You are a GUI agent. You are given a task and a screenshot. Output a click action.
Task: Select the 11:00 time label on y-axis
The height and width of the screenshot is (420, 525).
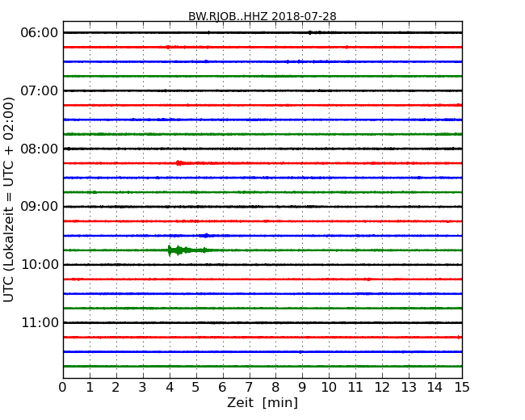(x=40, y=322)
